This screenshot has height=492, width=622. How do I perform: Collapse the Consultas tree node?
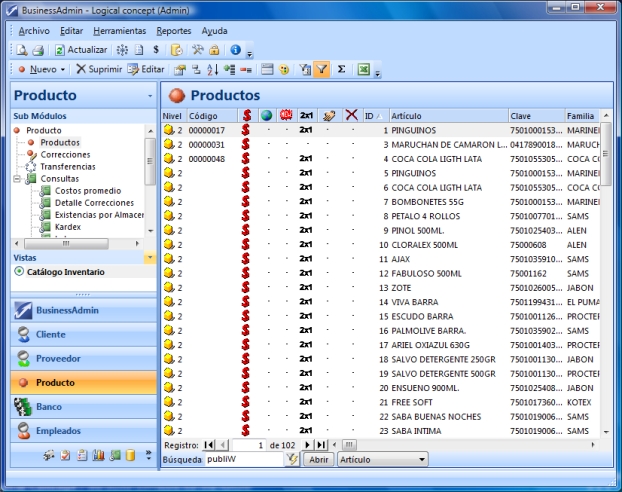(x=17, y=179)
